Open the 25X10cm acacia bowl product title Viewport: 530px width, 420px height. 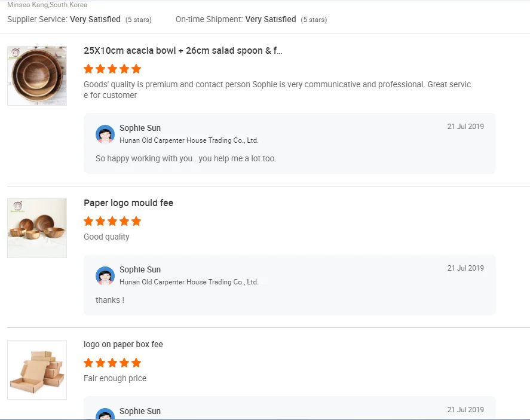183,51
